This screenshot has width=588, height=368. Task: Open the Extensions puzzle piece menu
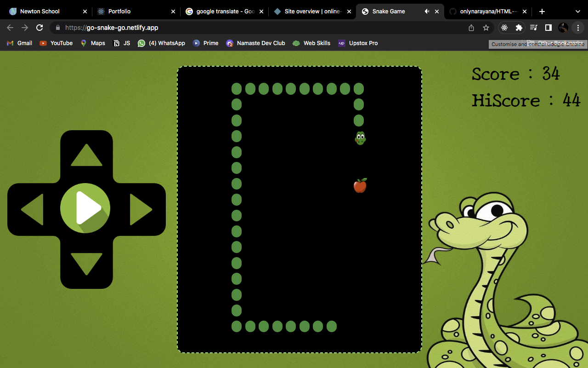pyautogui.click(x=519, y=28)
